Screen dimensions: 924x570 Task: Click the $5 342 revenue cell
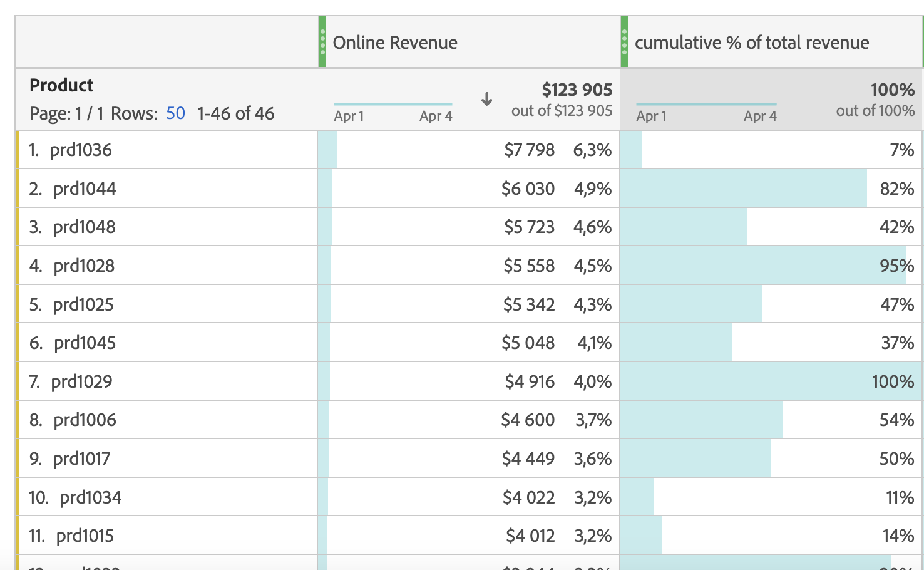[x=469, y=304]
